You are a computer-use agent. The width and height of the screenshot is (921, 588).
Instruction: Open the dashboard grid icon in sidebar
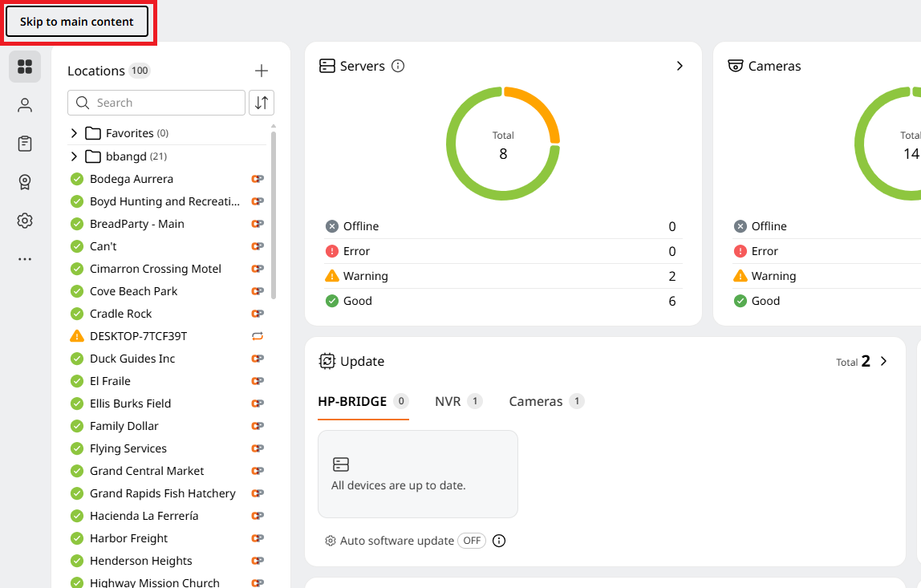(x=25, y=67)
